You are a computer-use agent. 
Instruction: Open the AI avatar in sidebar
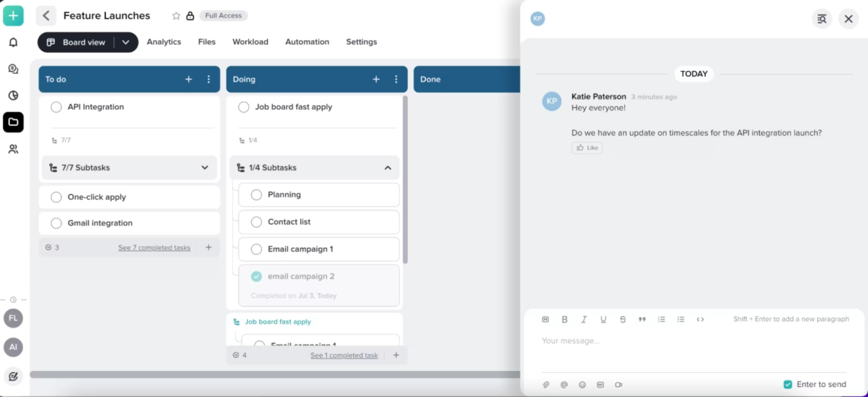click(x=13, y=347)
